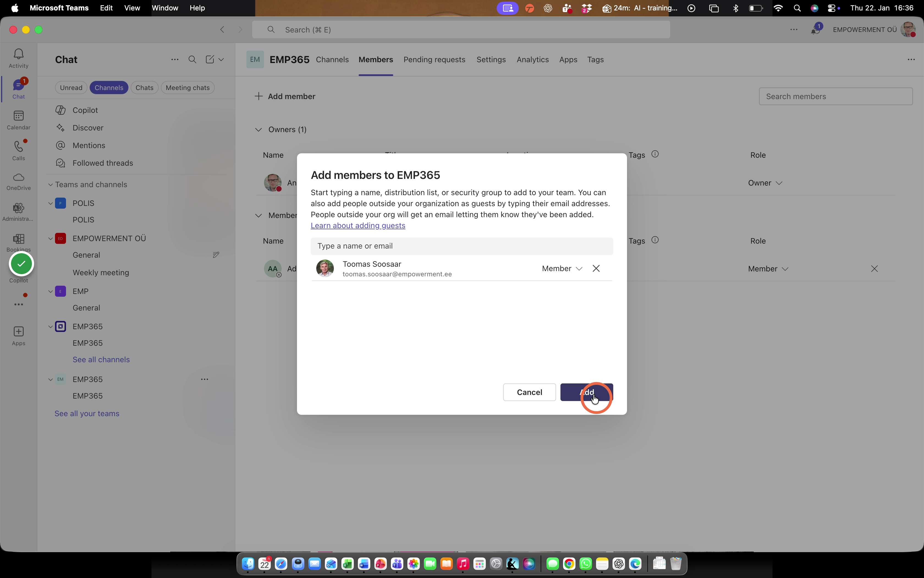Screen dimensions: 924x578
Task: Click the search icon in Chat header
Action: [x=193, y=60]
